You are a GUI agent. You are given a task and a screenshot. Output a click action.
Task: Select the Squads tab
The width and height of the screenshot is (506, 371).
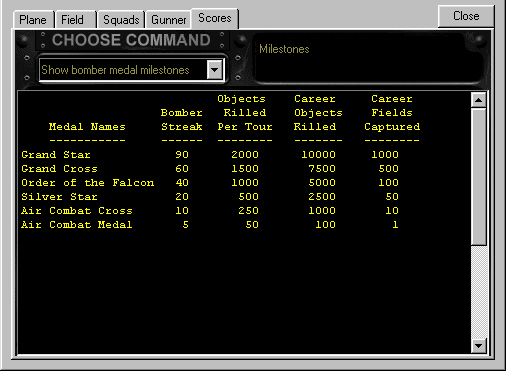[121, 20]
